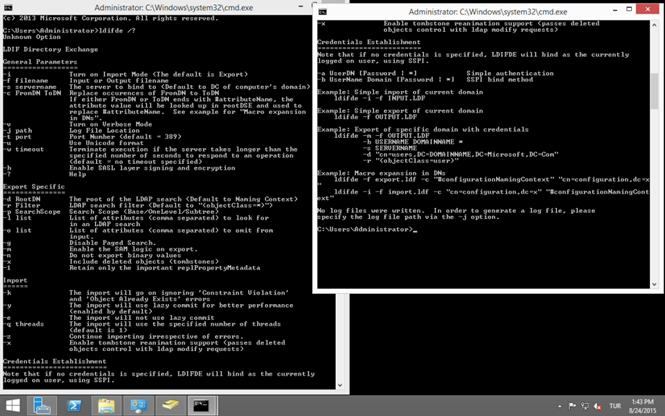Open the Windows Start button
This screenshot has width=665, height=416.
13,406
